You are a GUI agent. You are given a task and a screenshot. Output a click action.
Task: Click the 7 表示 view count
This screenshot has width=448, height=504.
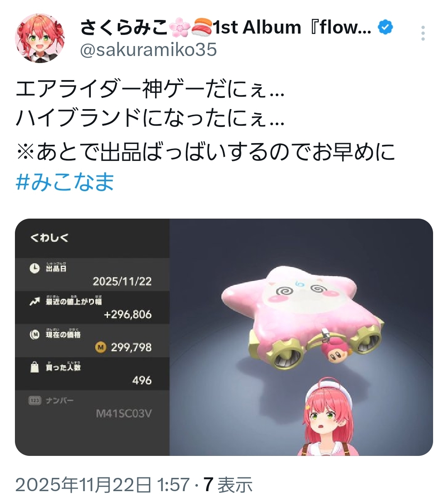[228, 484]
